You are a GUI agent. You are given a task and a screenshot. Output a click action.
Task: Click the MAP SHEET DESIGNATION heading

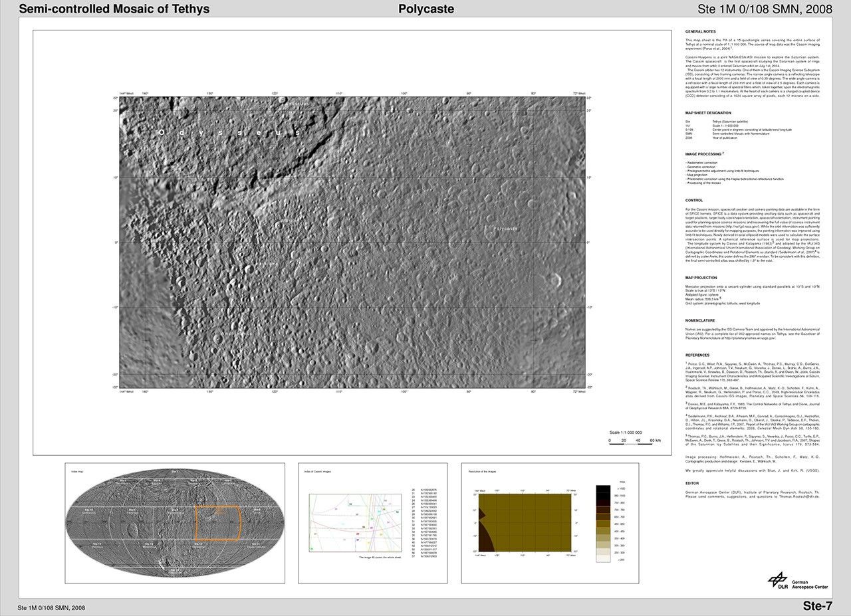coord(707,113)
